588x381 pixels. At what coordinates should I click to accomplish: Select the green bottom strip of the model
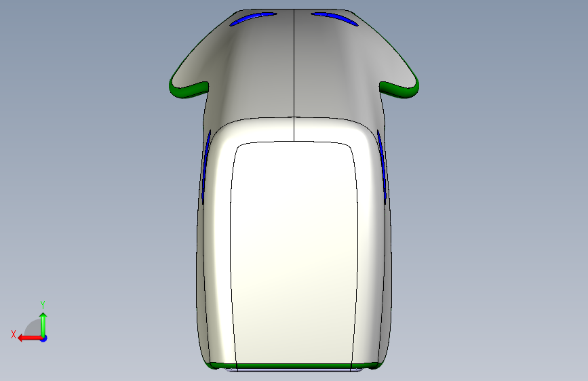(294, 365)
